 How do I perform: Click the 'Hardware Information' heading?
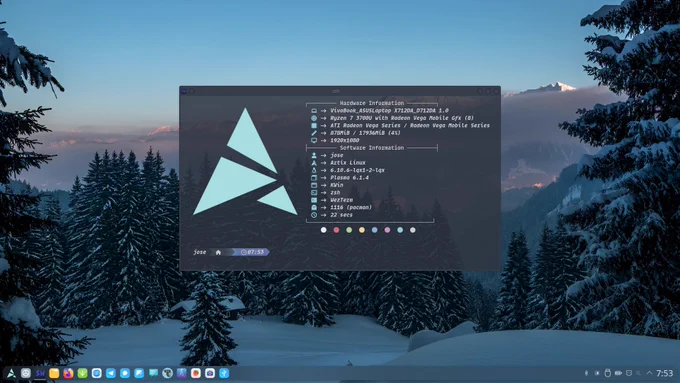pyautogui.click(x=372, y=103)
